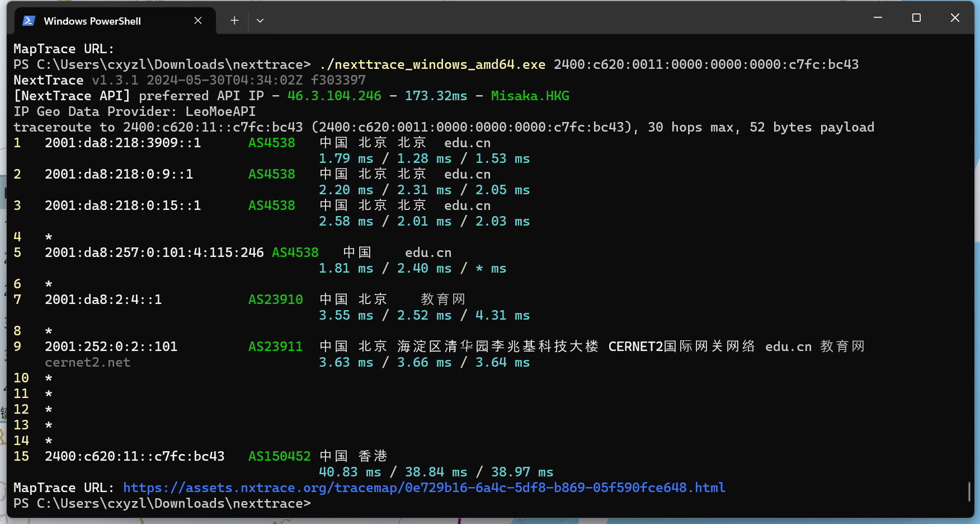Open the assets.nxtrace.org tracemap link
The height and width of the screenshot is (524, 980).
(424, 488)
